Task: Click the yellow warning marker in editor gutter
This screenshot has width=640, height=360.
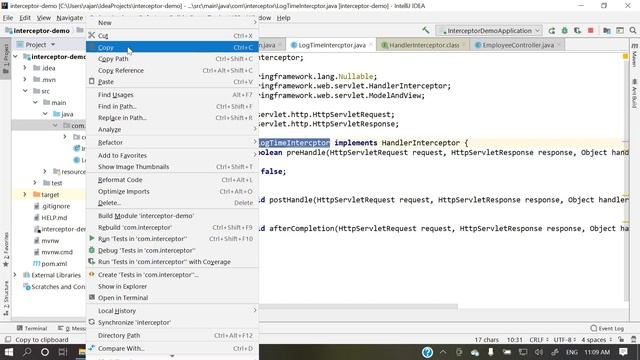Action: [x=625, y=56]
